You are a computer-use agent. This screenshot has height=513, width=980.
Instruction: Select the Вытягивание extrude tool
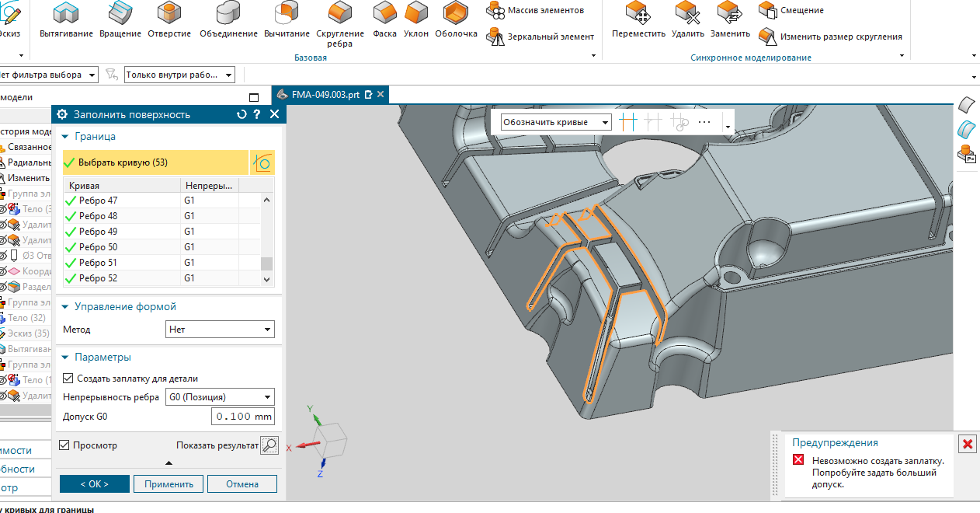click(x=66, y=20)
